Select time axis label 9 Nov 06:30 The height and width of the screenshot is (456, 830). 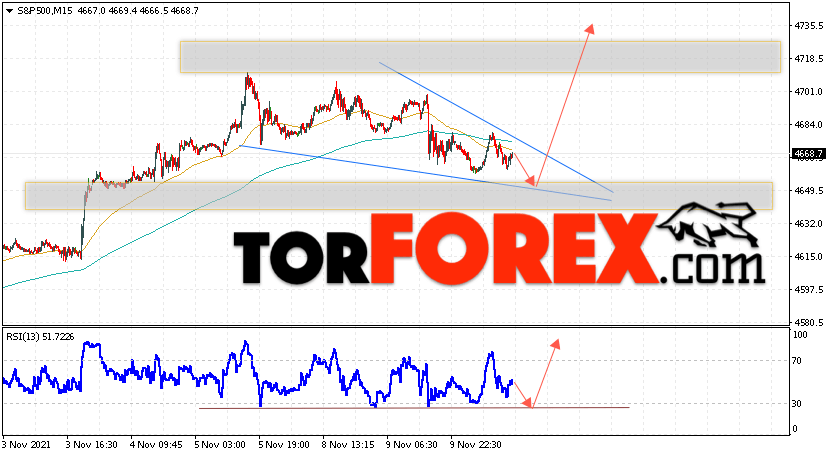412,444
